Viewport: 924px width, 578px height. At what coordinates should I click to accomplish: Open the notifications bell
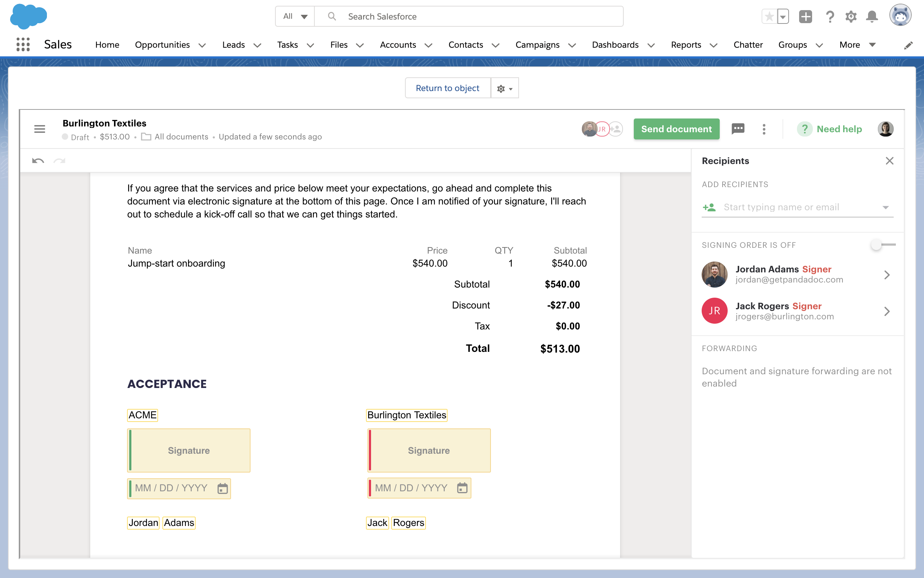click(872, 17)
